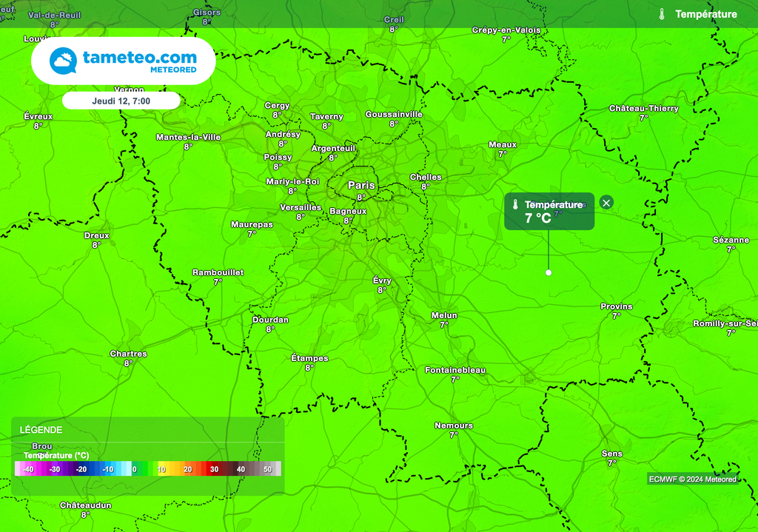Click the thermometer icon inside the popup
758x532 pixels.
(x=514, y=205)
